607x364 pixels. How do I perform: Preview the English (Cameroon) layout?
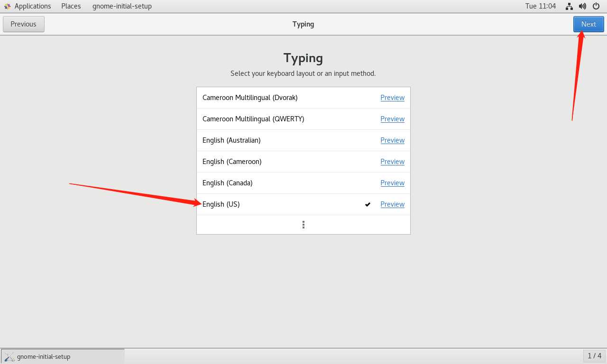point(393,162)
